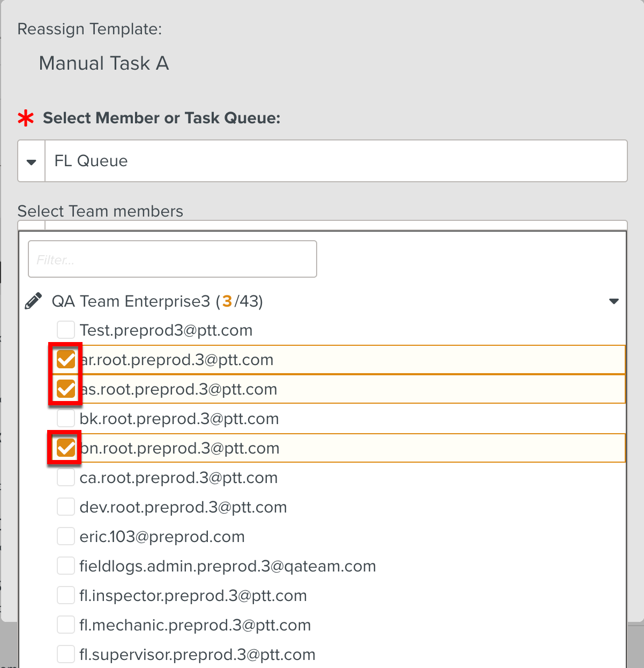Click inside the Filter text box

172,259
